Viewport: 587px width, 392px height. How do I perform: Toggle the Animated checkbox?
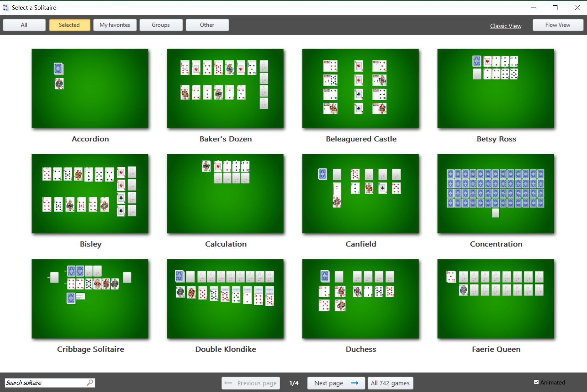click(536, 382)
